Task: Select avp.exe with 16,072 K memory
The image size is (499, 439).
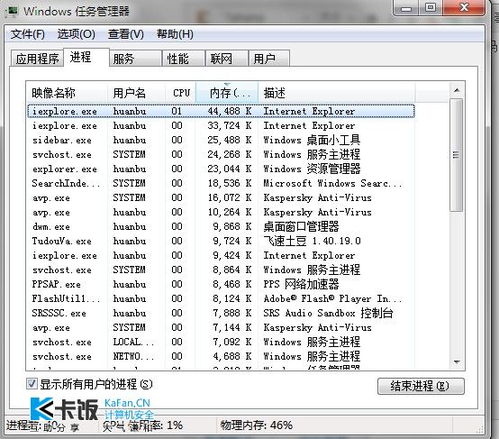Action: 221,198
